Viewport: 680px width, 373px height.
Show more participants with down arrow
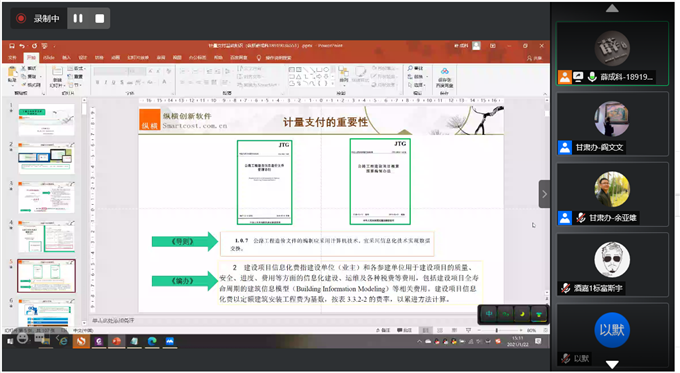click(x=612, y=365)
